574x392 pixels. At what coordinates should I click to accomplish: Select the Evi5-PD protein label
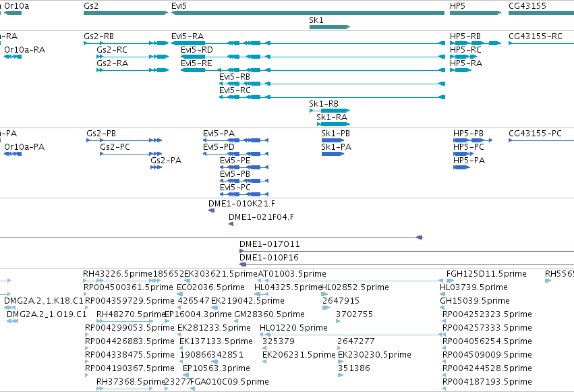coord(219,147)
